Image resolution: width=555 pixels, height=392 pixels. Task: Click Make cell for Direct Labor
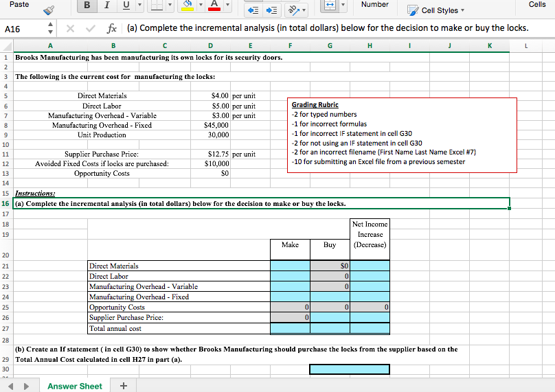point(291,276)
